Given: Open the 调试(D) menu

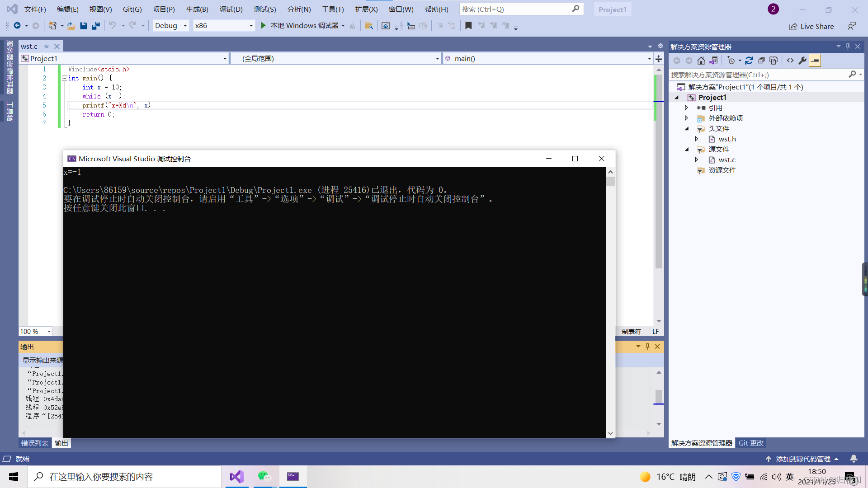Looking at the screenshot, I should [x=231, y=9].
